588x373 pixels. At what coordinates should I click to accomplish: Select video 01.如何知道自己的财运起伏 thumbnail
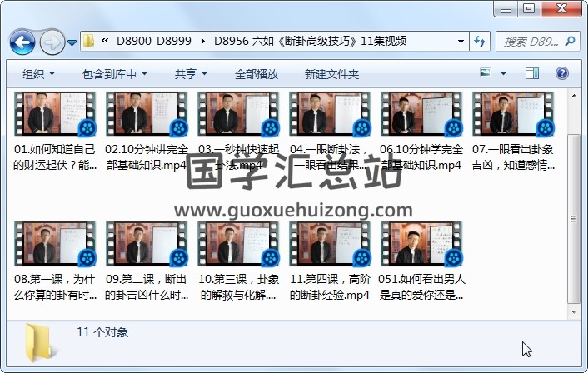pyautogui.click(x=55, y=114)
